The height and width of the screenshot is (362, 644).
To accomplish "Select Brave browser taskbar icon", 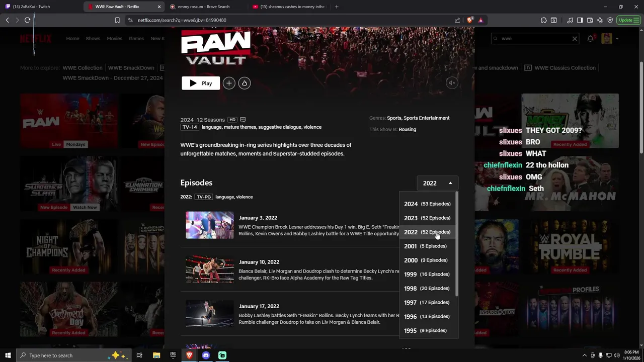I will [189, 355].
